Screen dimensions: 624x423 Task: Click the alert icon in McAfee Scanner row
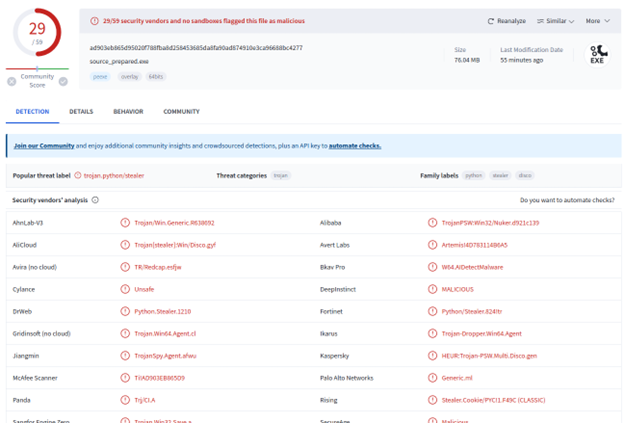pyautogui.click(x=125, y=378)
